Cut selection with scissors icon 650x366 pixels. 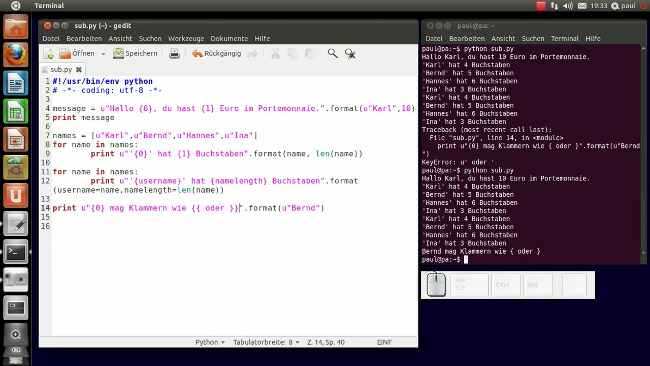(x=275, y=53)
